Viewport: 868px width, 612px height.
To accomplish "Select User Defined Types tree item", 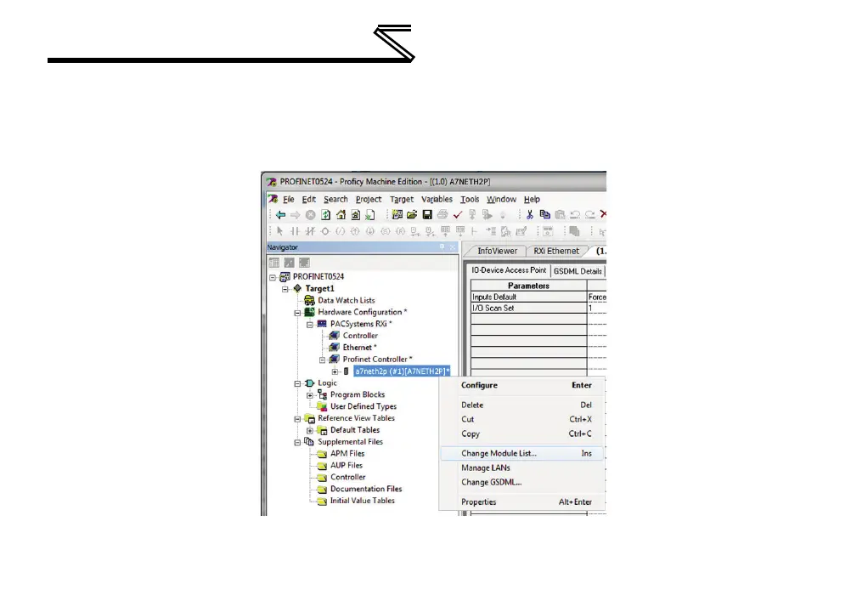I will [x=364, y=406].
